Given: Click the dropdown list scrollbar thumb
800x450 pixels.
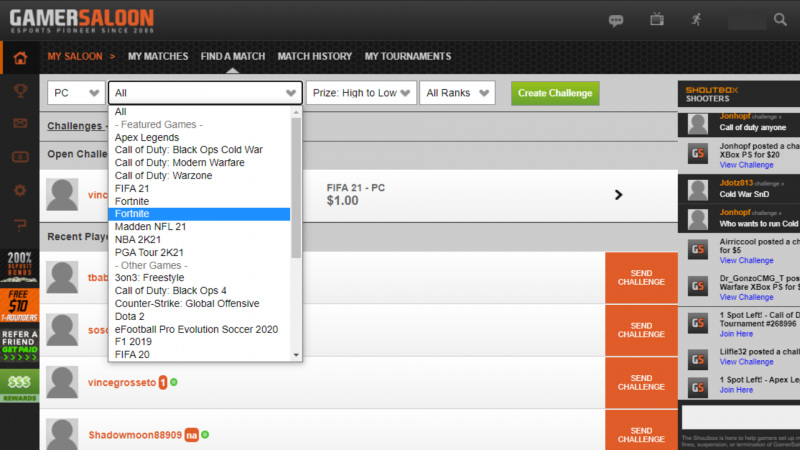Looking at the screenshot, I should 296,188.
